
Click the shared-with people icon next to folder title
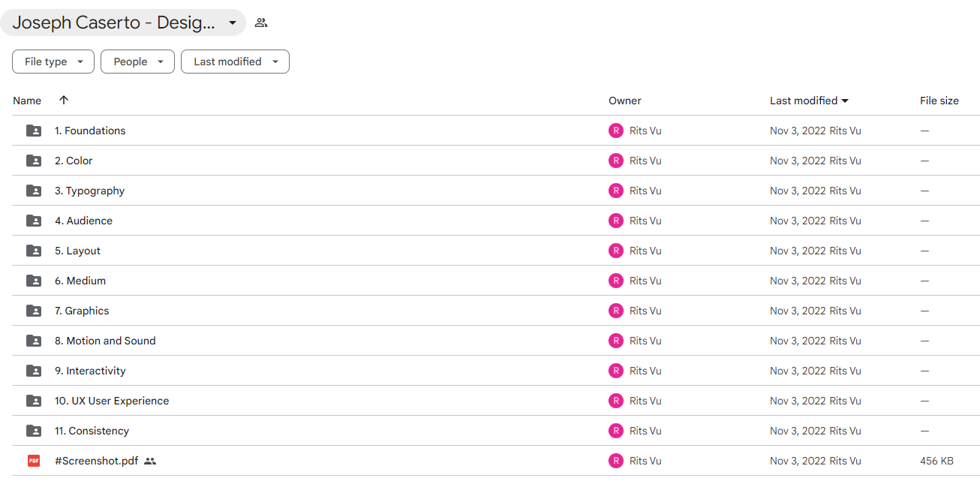click(x=261, y=23)
